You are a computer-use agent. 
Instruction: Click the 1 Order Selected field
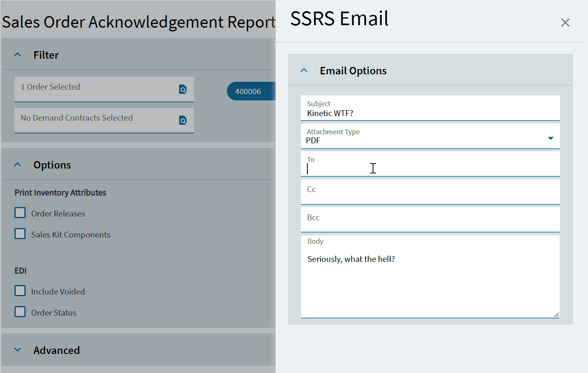coord(104,89)
